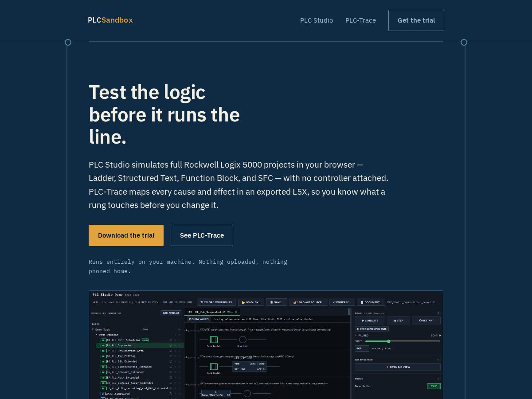
Task: Click the ST icon beside 10_ST_Supported
Action: click(103, 393)
